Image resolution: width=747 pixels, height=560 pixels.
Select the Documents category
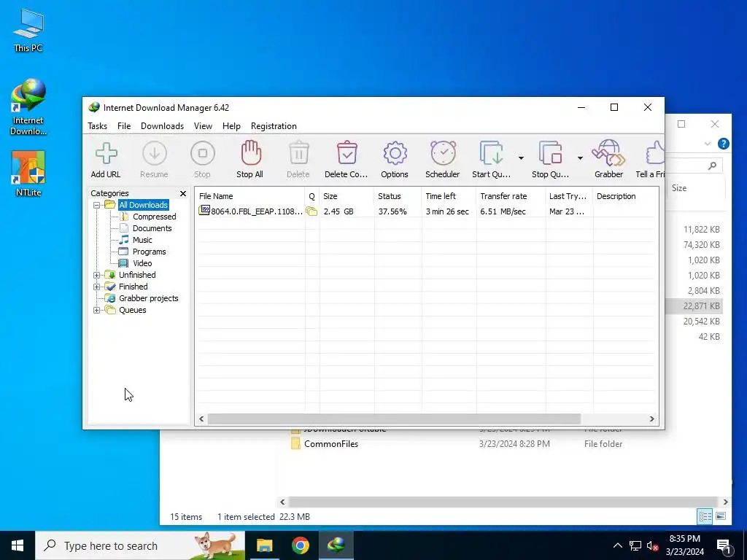152,228
